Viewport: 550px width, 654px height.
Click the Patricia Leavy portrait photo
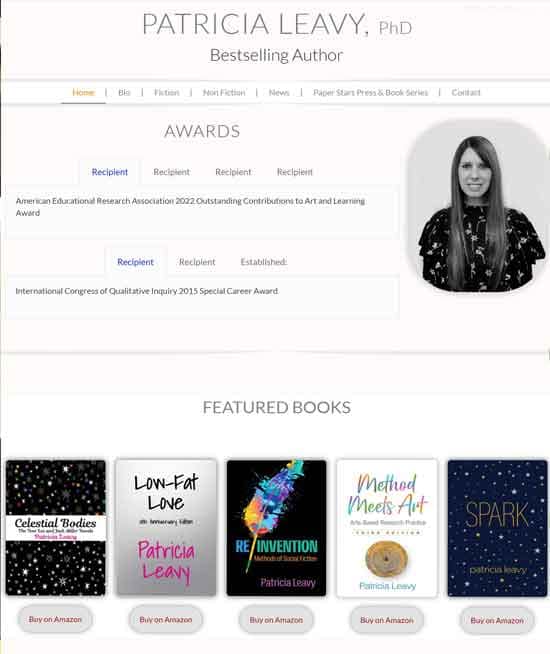pyautogui.click(x=477, y=206)
